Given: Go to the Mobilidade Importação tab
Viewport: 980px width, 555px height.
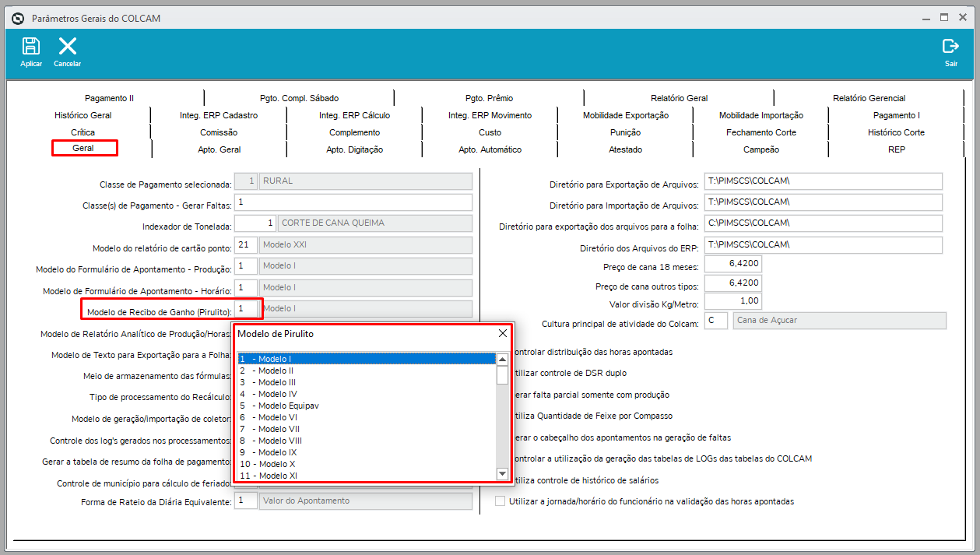Looking at the screenshot, I should click(760, 115).
